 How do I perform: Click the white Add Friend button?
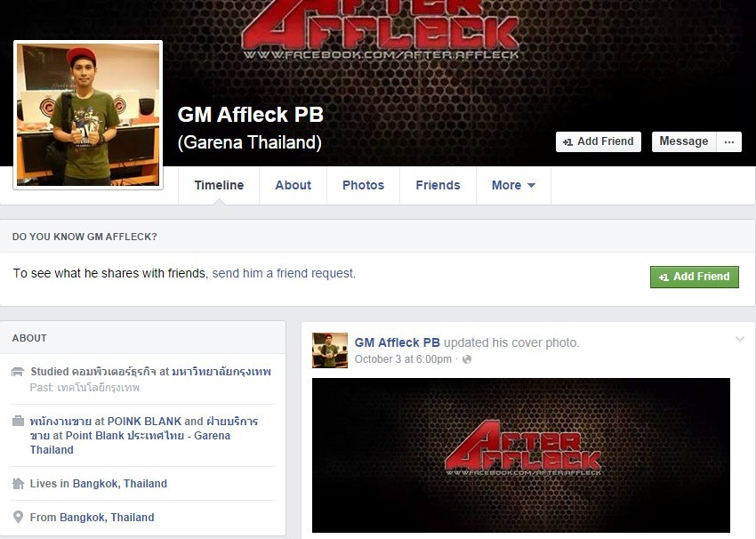599,141
